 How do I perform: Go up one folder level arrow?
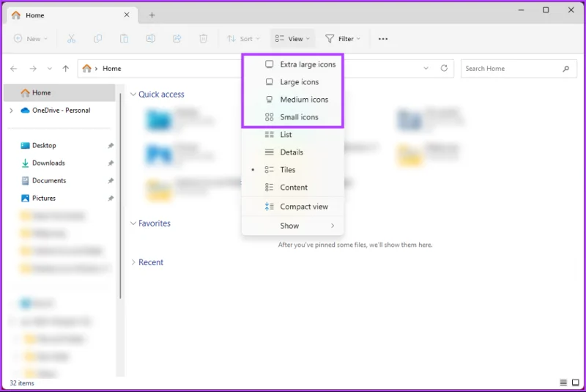[66, 68]
